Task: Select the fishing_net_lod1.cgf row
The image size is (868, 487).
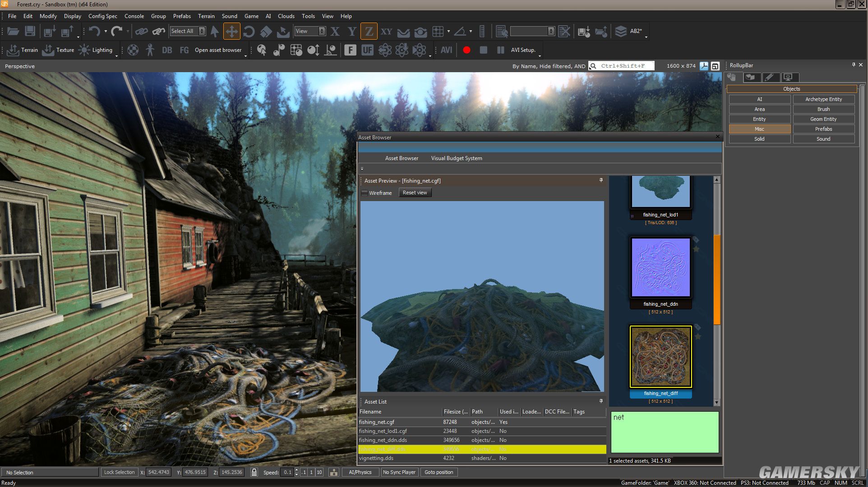Action: [x=482, y=431]
